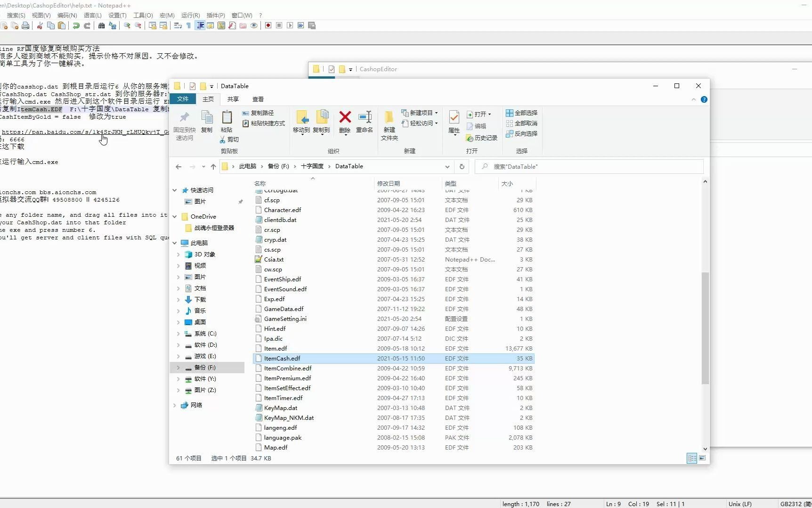The width and height of the screenshot is (812, 508).
Task: Open the 插件(P) menu in Notepad++
Action: pyautogui.click(x=216, y=15)
